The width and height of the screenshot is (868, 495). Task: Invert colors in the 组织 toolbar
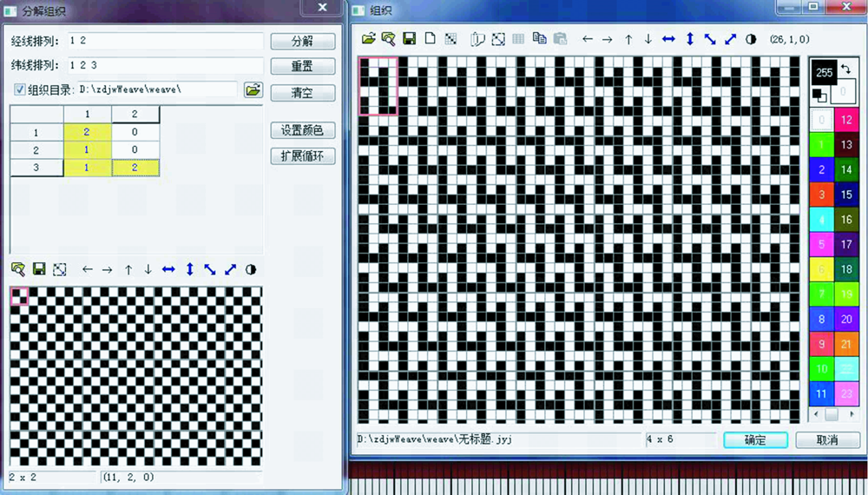751,39
